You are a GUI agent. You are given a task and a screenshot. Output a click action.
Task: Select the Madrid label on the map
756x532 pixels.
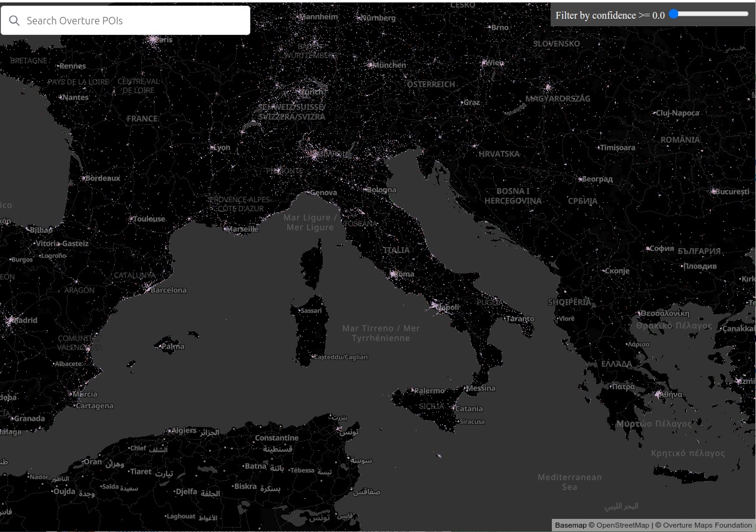[x=25, y=320]
